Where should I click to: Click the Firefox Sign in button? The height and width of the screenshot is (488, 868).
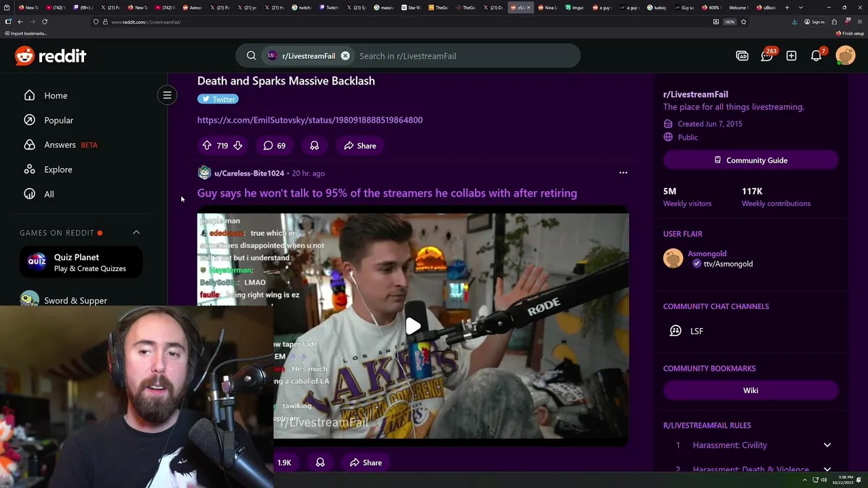814,22
